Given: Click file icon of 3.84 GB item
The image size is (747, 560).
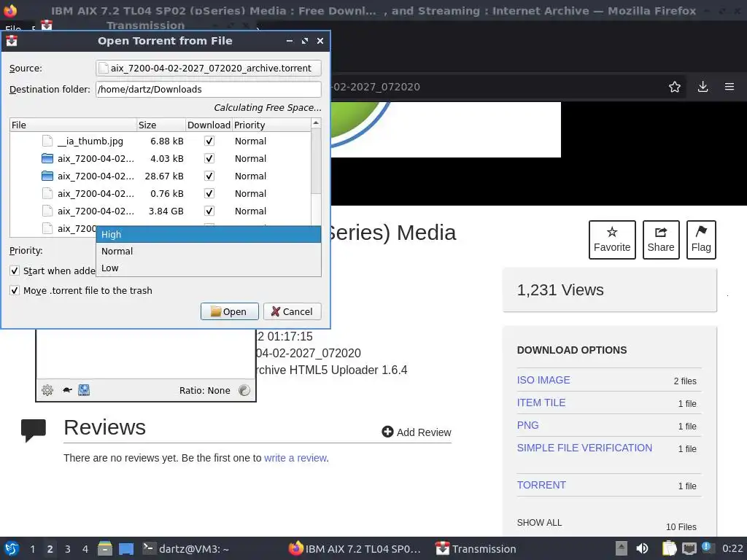Looking at the screenshot, I should point(47,211).
